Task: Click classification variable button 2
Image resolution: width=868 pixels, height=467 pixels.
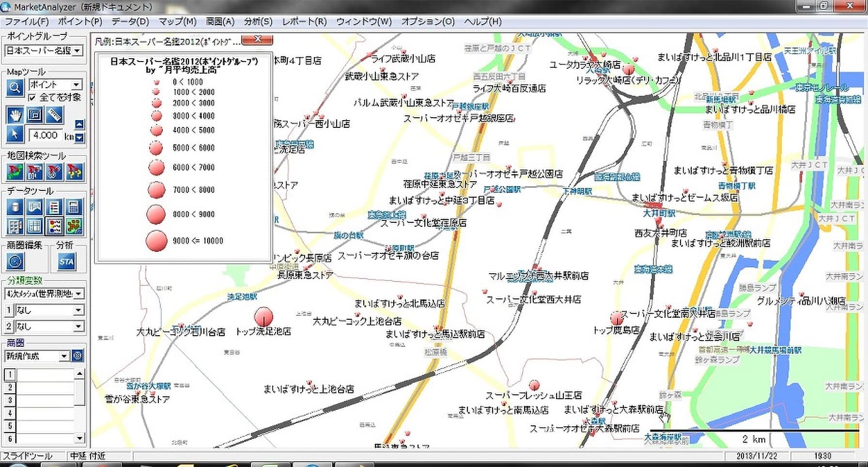Action: pyautogui.click(x=9, y=327)
